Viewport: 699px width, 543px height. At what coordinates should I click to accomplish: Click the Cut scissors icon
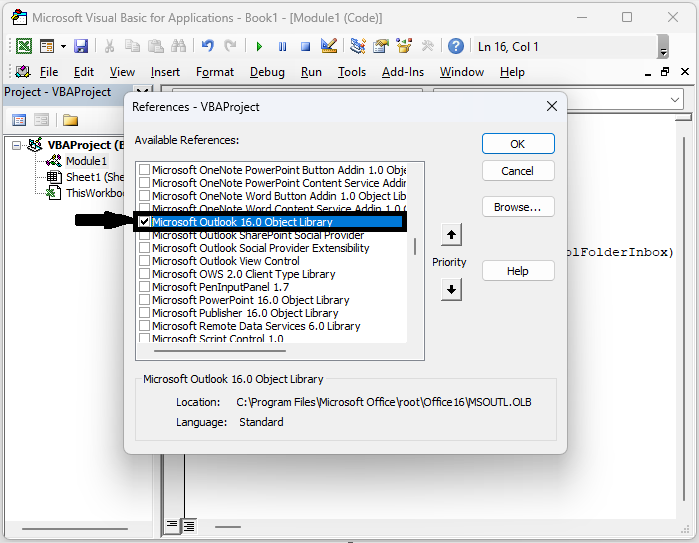point(109,46)
